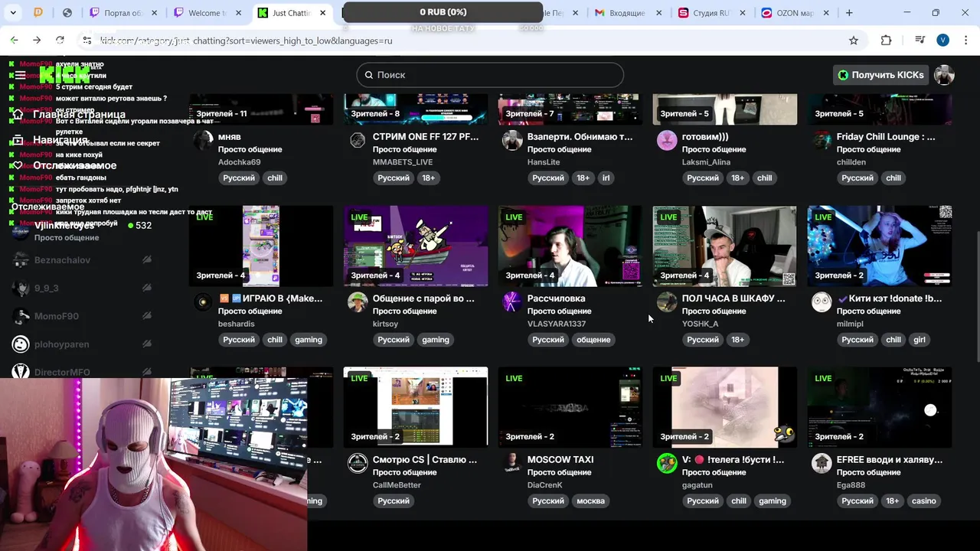
Task: Click the gaming tag under kirtsoy
Action: point(435,340)
